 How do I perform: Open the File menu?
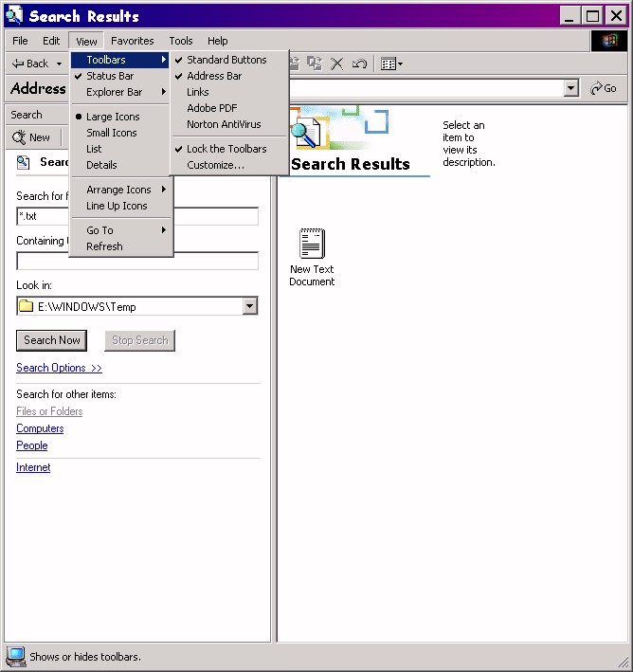click(x=20, y=41)
